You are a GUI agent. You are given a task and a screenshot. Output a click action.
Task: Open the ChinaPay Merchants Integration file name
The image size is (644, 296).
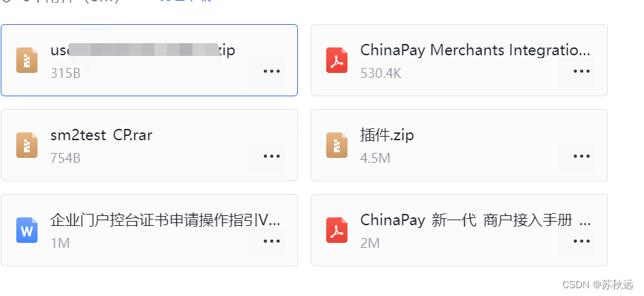point(475,50)
